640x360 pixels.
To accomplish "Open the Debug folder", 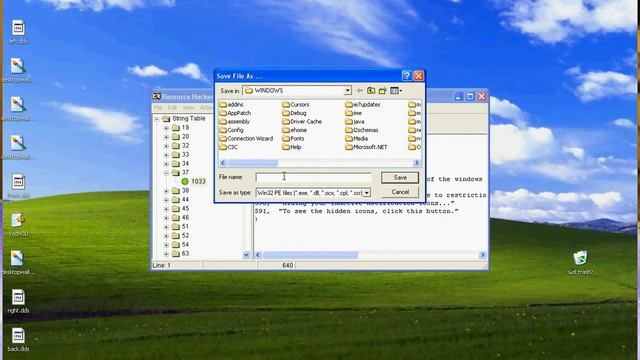I will [294, 113].
